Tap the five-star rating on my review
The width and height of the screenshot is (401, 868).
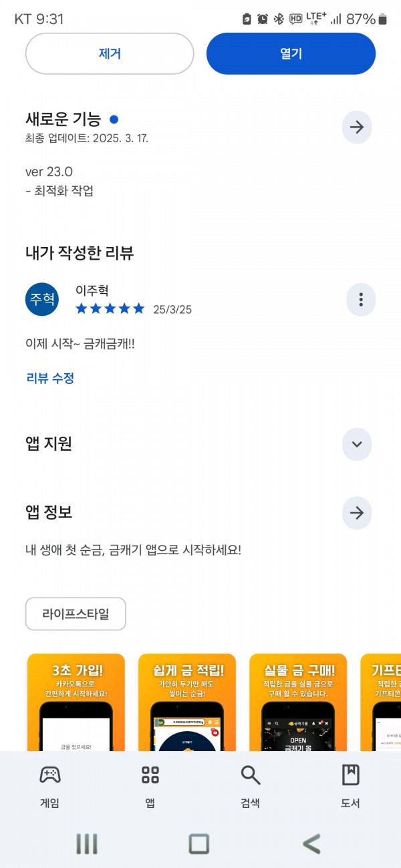pos(110,308)
